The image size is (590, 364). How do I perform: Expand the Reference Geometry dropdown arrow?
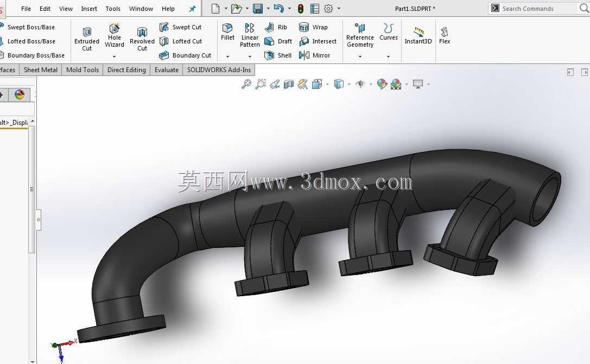360,56
